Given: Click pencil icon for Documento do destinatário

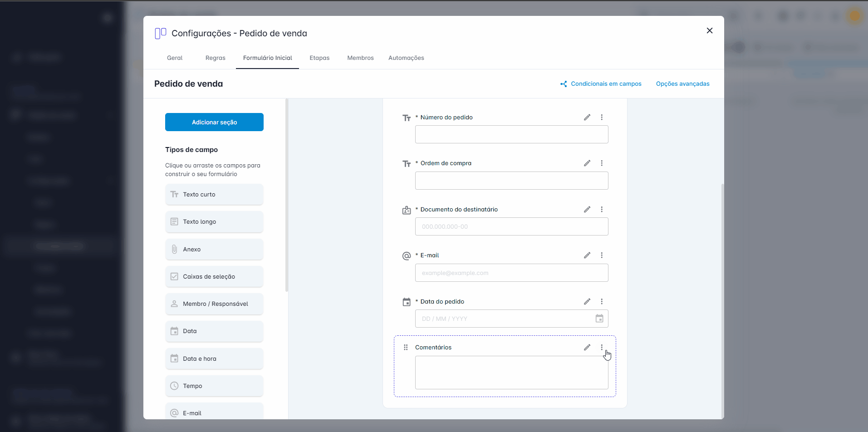Looking at the screenshot, I should pos(587,210).
